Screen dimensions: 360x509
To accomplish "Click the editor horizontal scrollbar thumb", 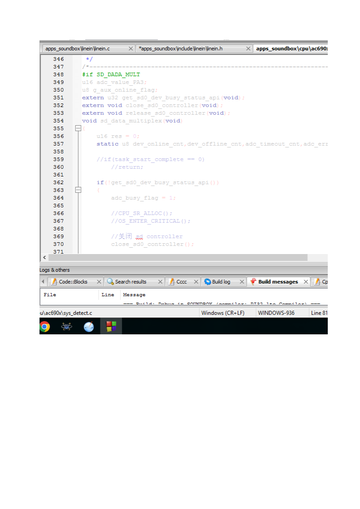I will (178, 257).
